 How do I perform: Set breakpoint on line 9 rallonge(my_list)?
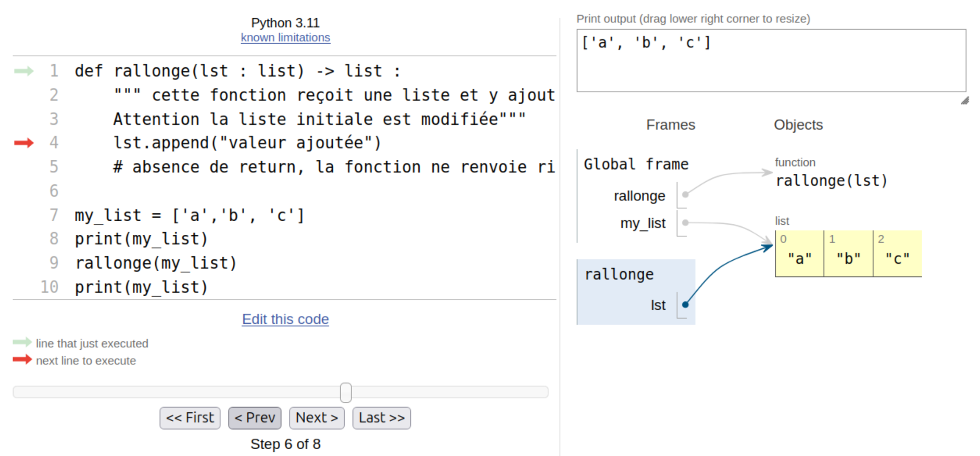[54, 263]
